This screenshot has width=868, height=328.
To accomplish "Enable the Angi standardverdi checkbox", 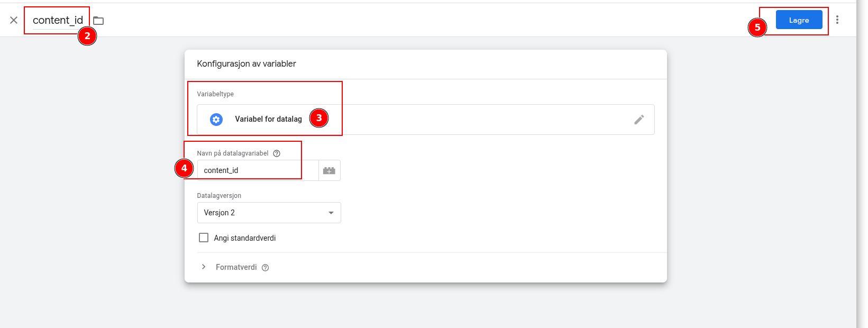I will pos(204,238).
